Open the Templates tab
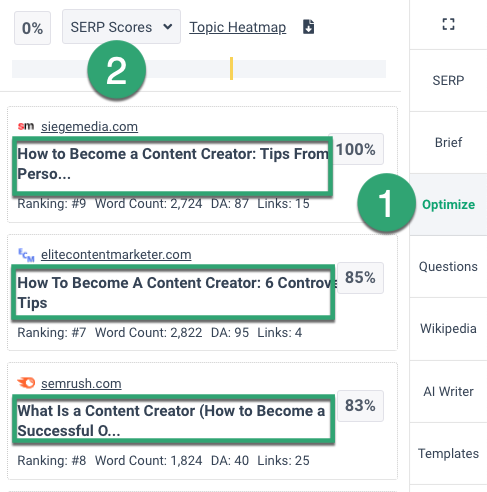 click(448, 453)
